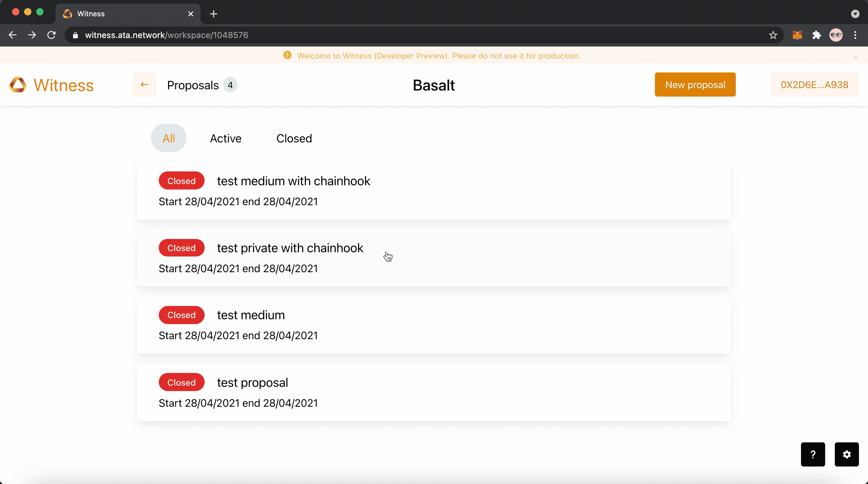Reload the page

click(x=51, y=35)
